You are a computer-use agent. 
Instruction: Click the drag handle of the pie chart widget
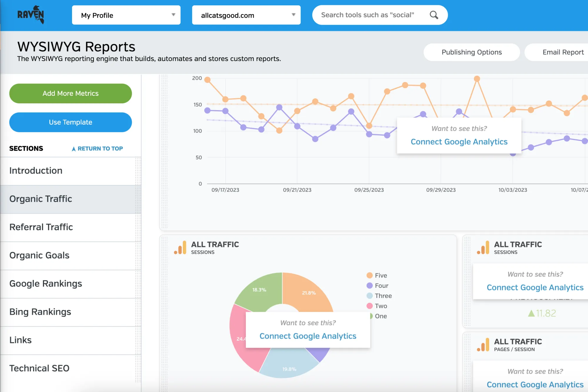[x=164, y=314]
